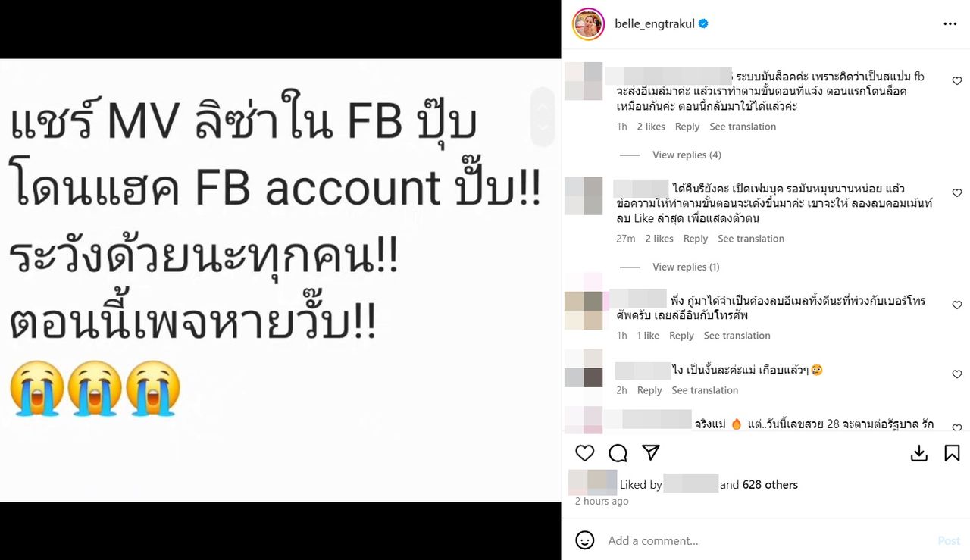See translation of first comment
The image size is (970, 560).
pos(743,127)
